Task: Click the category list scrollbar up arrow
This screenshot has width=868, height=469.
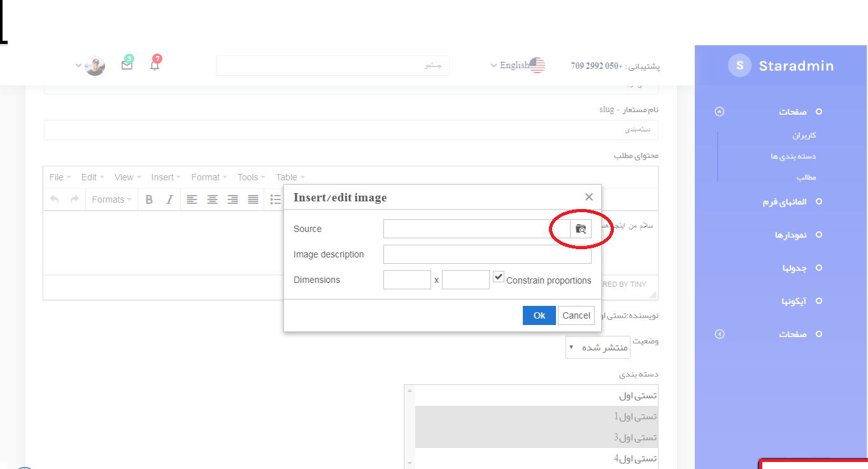Action: tap(409, 391)
